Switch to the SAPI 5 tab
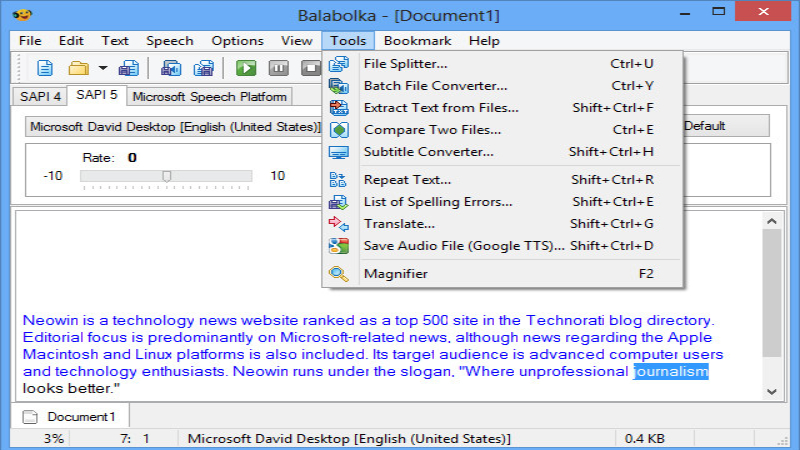Viewport: 800px width, 450px height. 97,95
